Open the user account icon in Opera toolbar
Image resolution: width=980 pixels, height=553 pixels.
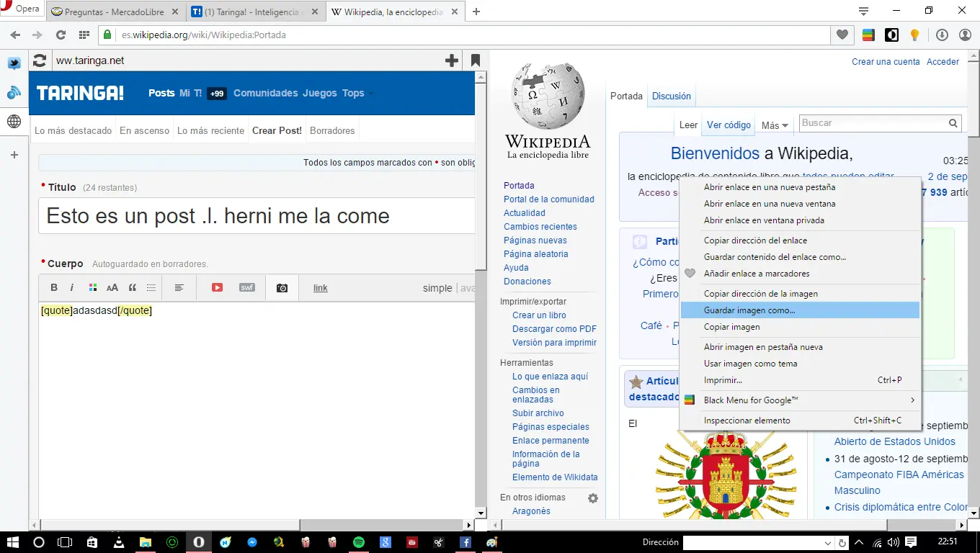tap(966, 35)
